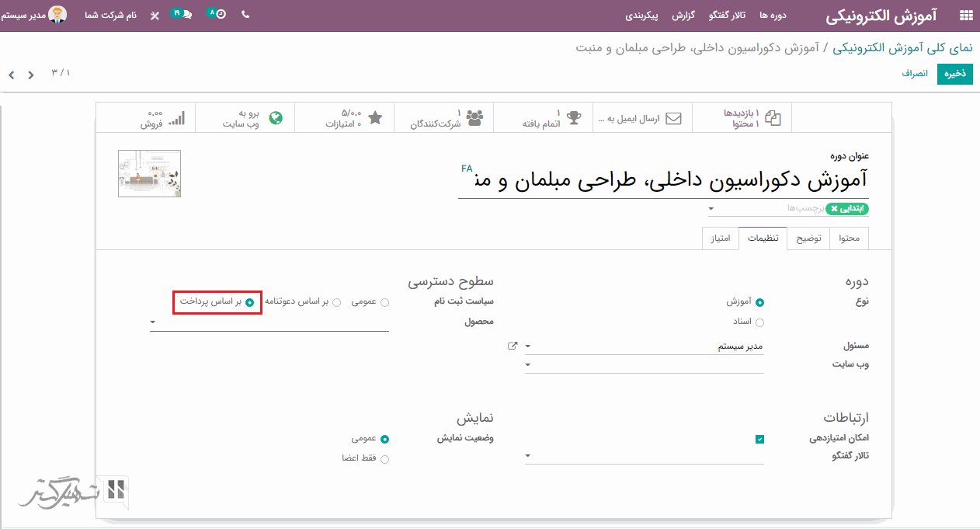Click the phone call icon in top bar

tap(245, 15)
